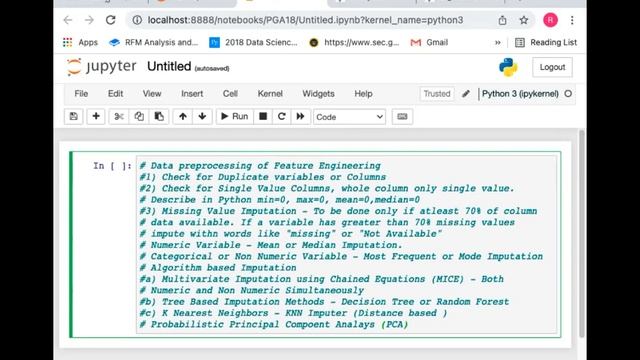Save notebook with the floppy disk icon

tap(73, 117)
